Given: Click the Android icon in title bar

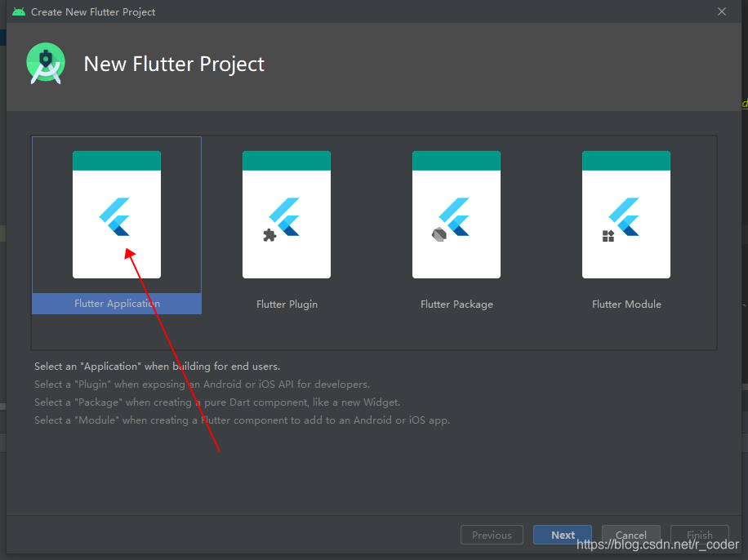Looking at the screenshot, I should coord(19,12).
